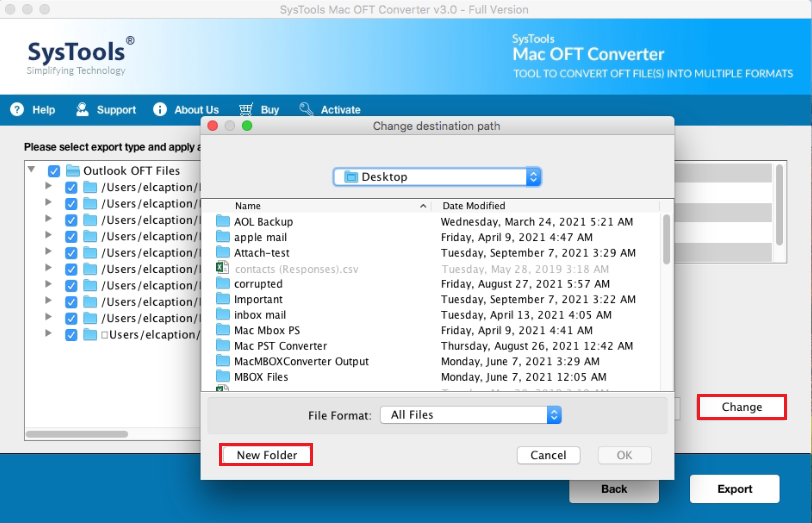The height and width of the screenshot is (523, 812).
Task: Click the Back button
Action: coord(614,489)
